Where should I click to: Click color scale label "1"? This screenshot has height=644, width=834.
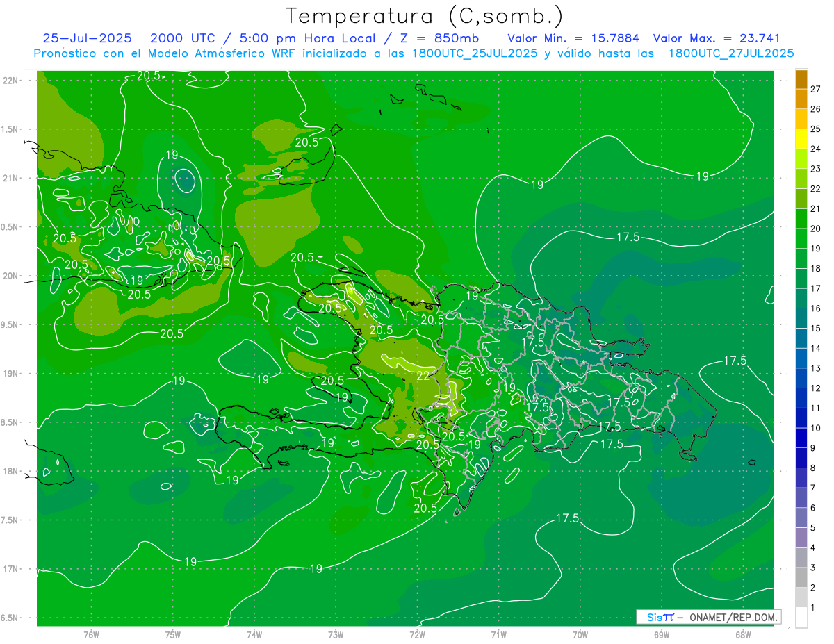tap(813, 608)
